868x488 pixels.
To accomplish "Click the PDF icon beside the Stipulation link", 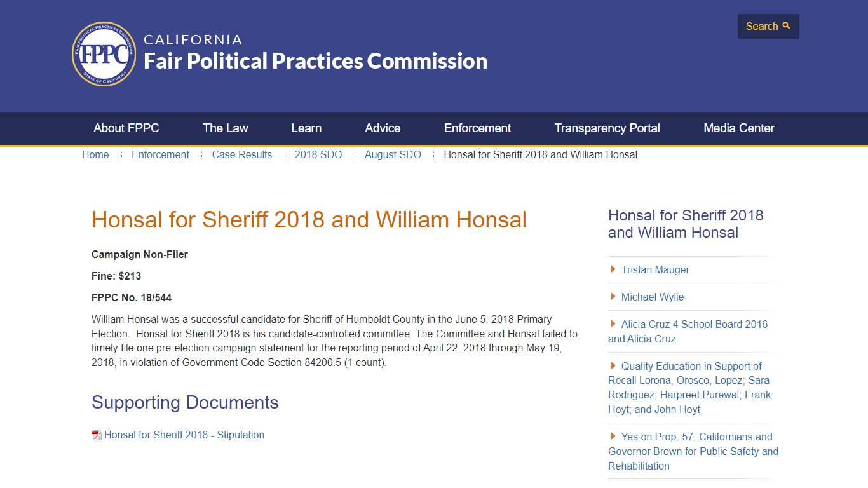I will point(97,435).
